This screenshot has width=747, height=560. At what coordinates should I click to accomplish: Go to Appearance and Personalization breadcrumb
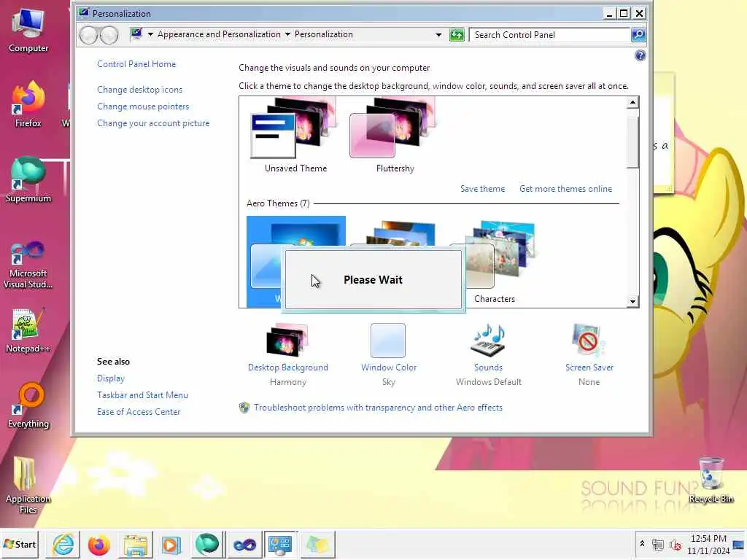click(x=219, y=34)
